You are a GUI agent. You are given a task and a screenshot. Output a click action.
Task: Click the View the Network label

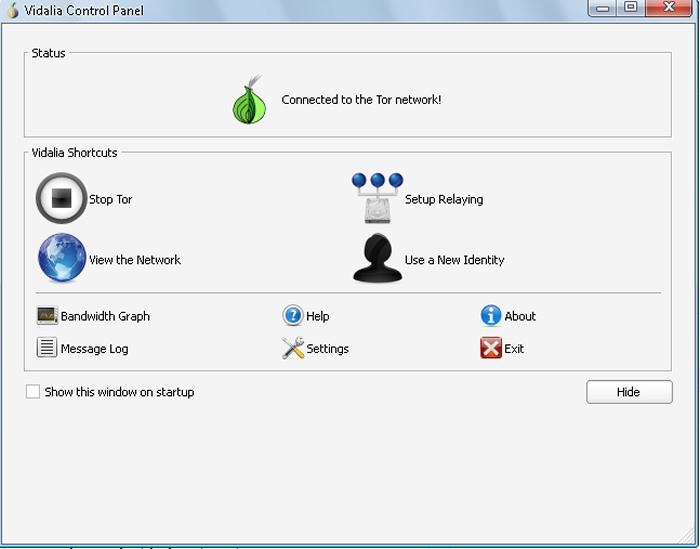tap(135, 260)
